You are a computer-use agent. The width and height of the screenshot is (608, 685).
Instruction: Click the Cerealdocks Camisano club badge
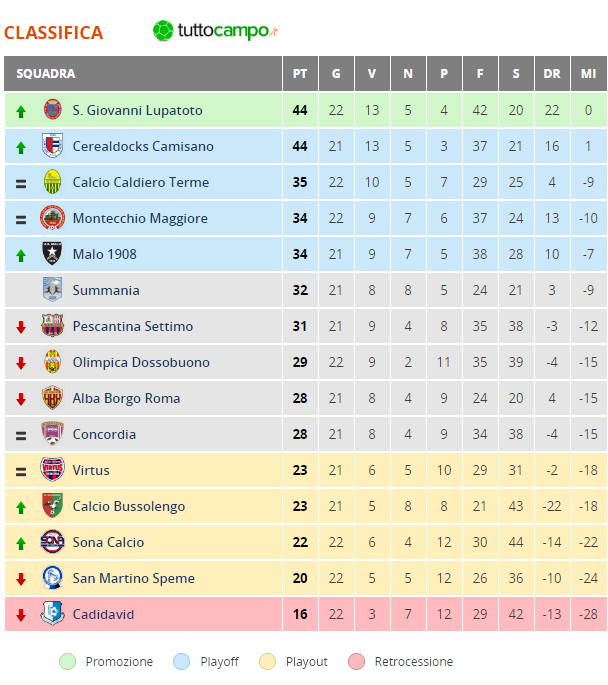(52, 145)
